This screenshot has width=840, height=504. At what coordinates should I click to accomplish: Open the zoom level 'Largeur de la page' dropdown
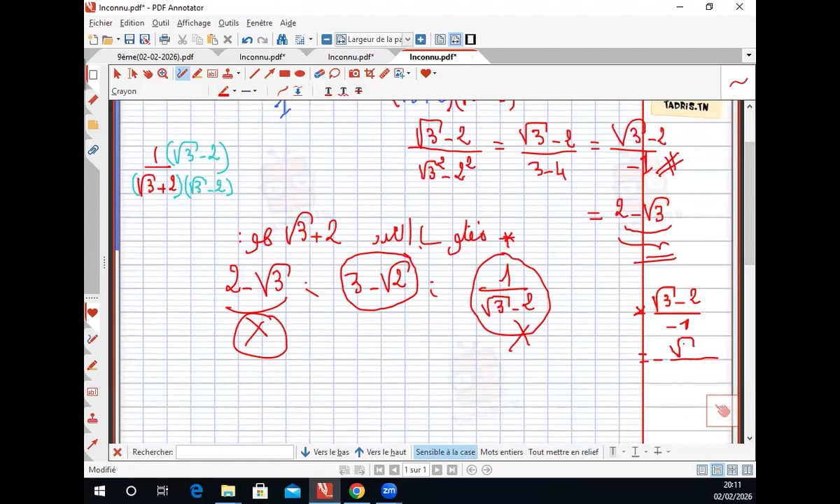click(408, 40)
